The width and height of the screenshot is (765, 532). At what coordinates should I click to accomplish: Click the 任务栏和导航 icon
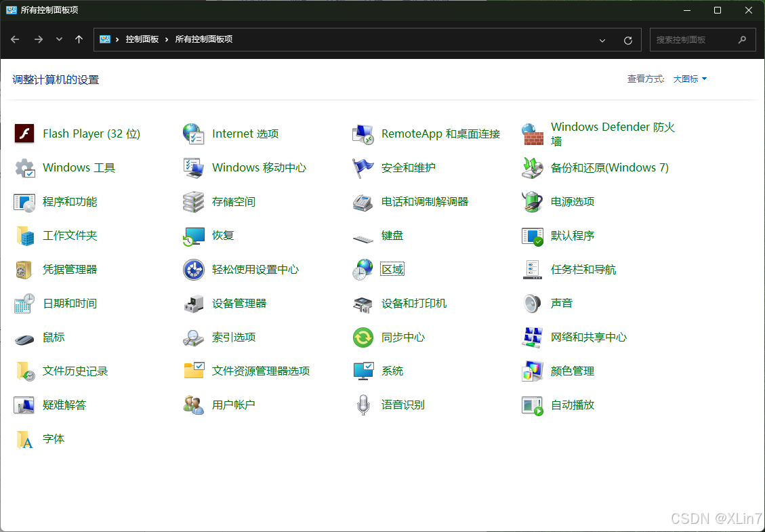[x=533, y=270]
